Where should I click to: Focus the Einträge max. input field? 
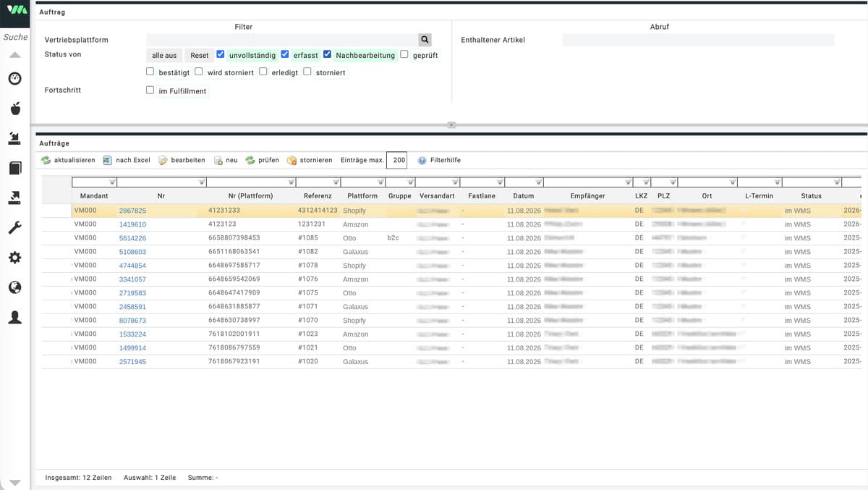coord(397,160)
